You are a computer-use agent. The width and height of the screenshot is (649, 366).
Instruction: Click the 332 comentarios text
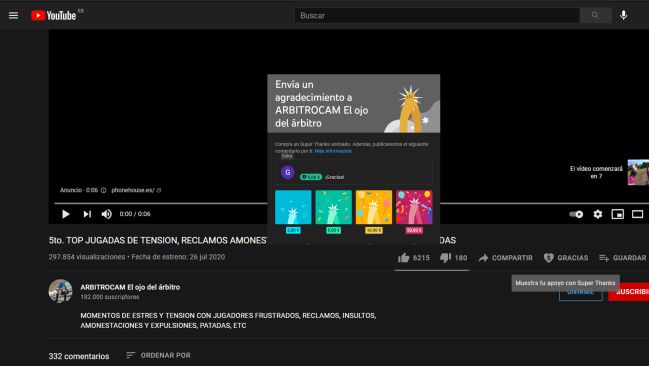pos(79,356)
